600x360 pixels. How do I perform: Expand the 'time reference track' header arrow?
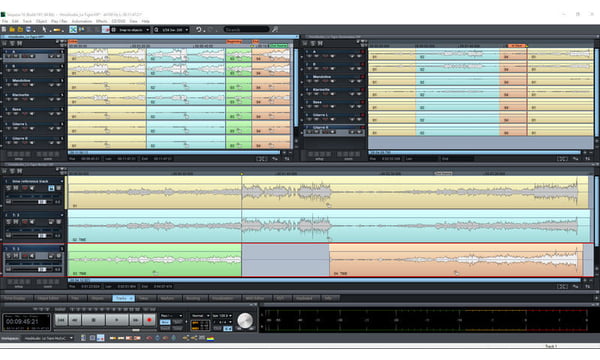[62, 181]
